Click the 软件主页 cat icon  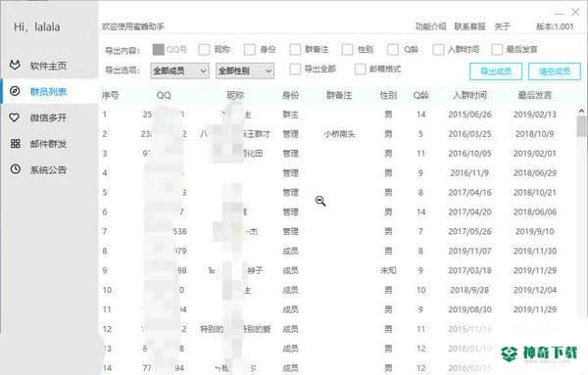pos(15,66)
